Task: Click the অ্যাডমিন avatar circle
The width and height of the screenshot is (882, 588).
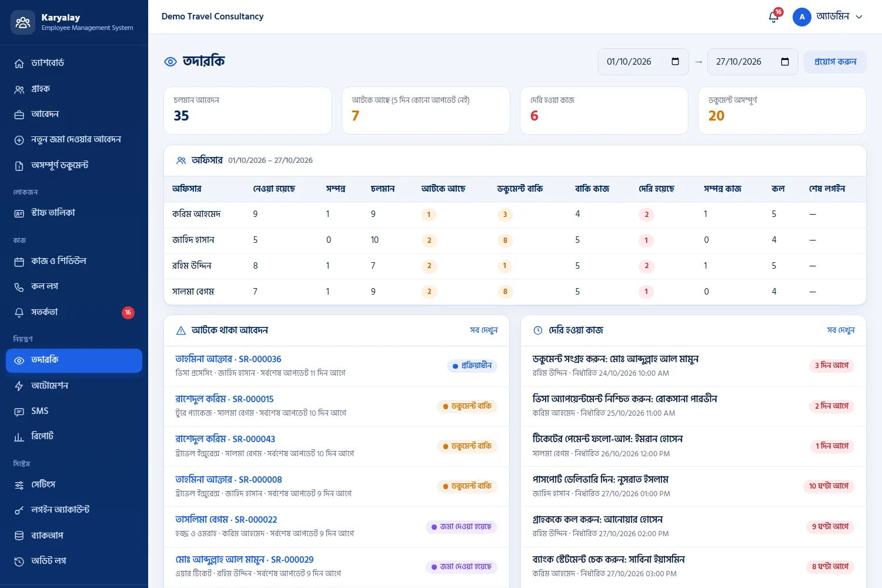Action: point(802,17)
